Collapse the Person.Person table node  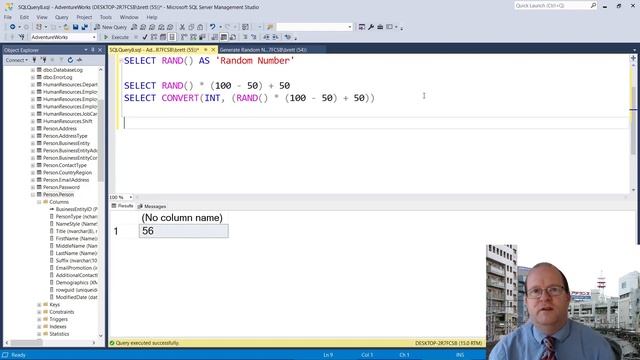(33, 195)
